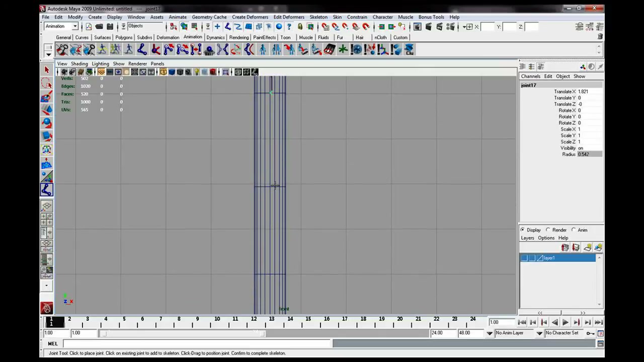Select the Show Manipulator tool
This screenshot has width=644, height=362.
pos(47,176)
